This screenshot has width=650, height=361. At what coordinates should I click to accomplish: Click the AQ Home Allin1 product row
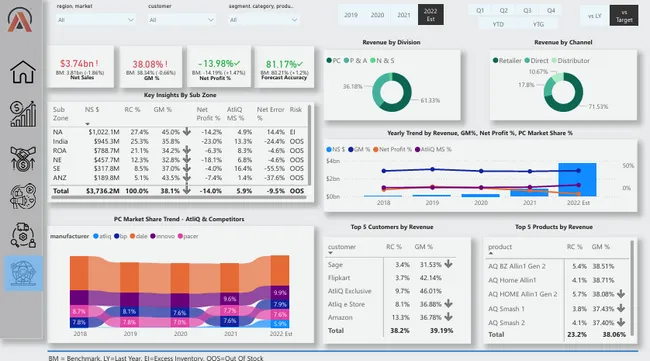coord(557,280)
